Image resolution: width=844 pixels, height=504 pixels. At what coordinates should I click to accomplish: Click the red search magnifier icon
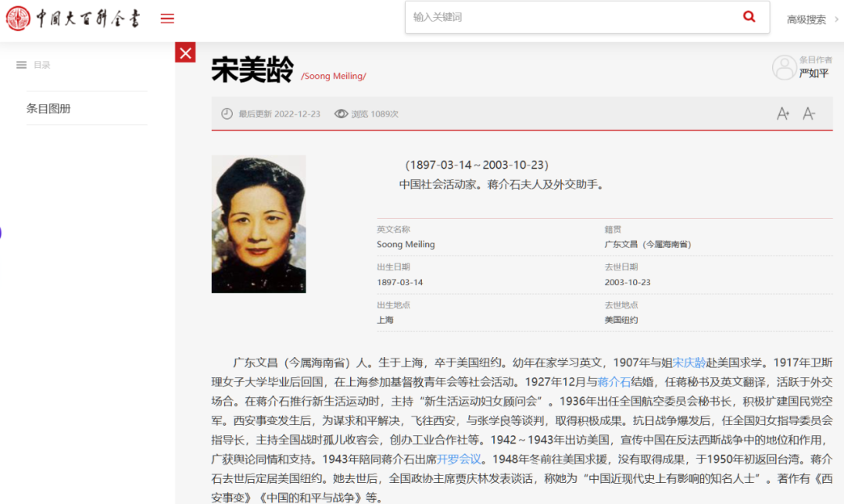pos(749,16)
